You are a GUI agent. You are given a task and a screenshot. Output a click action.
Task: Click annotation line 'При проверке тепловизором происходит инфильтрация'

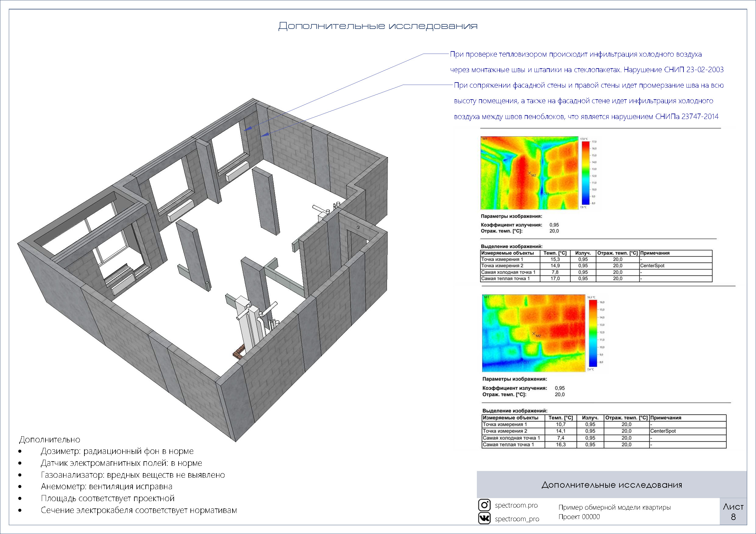pyautogui.click(x=576, y=54)
